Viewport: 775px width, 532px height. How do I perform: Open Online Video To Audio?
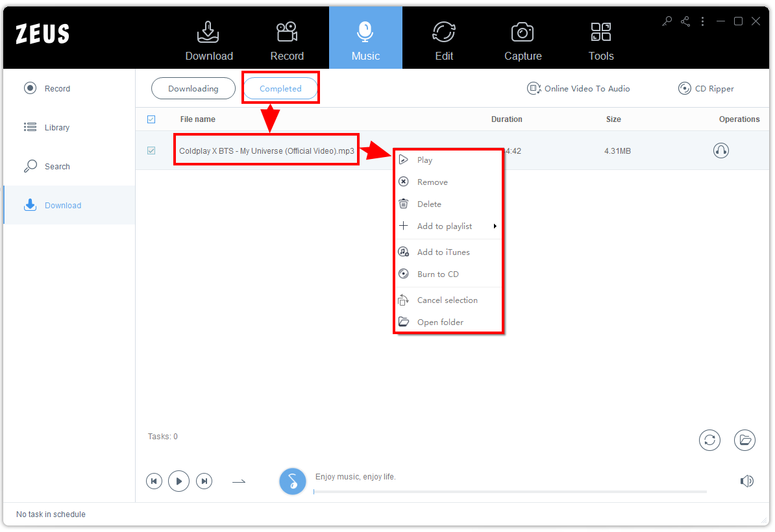578,88
